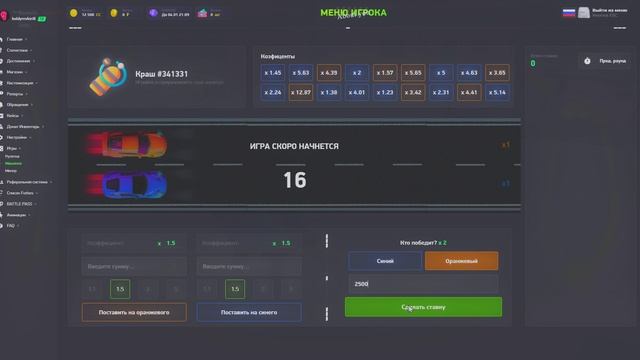The width and height of the screenshot is (640, 360).
Task: Click the x 3.42 coefficient chip
Action: [x=413, y=92]
